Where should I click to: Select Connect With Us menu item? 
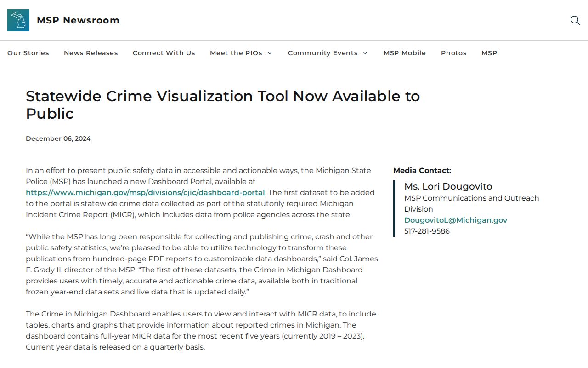coord(164,53)
